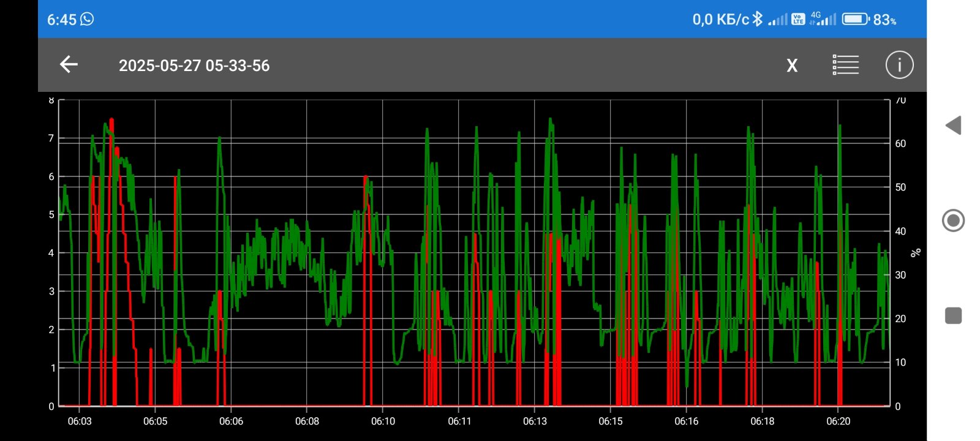The image size is (980, 441).
Task: Tap the battery indicator icon
Action: [x=856, y=19]
